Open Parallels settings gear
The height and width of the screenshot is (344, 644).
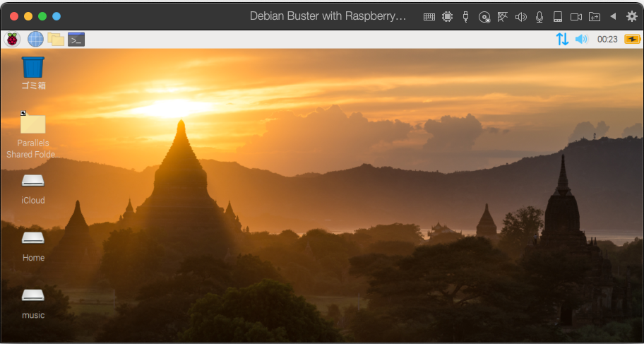[x=632, y=16]
